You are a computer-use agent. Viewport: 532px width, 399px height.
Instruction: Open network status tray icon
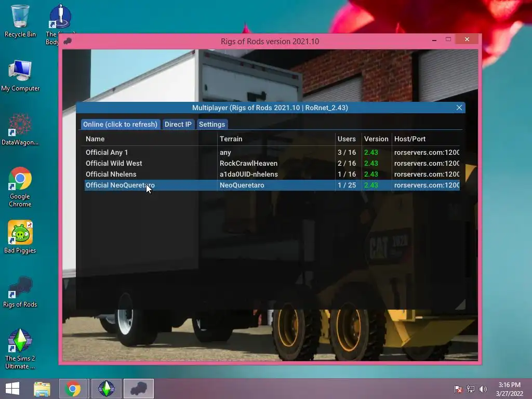(x=471, y=389)
